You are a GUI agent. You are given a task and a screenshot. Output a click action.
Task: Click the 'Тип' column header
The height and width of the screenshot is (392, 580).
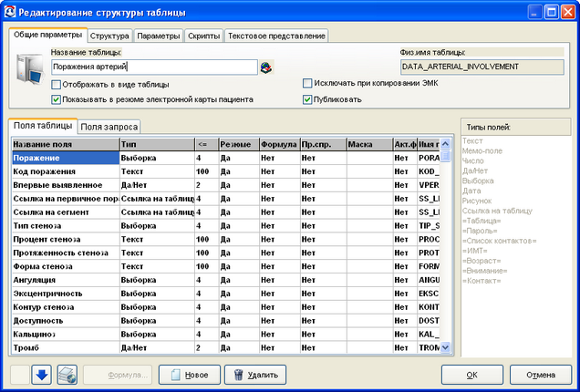pyautogui.click(x=157, y=144)
